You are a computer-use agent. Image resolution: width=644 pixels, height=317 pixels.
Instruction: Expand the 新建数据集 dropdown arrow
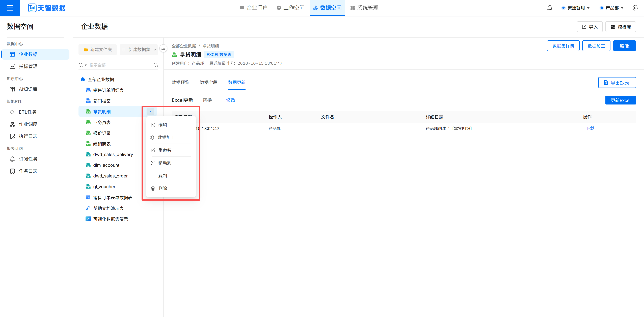point(155,49)
